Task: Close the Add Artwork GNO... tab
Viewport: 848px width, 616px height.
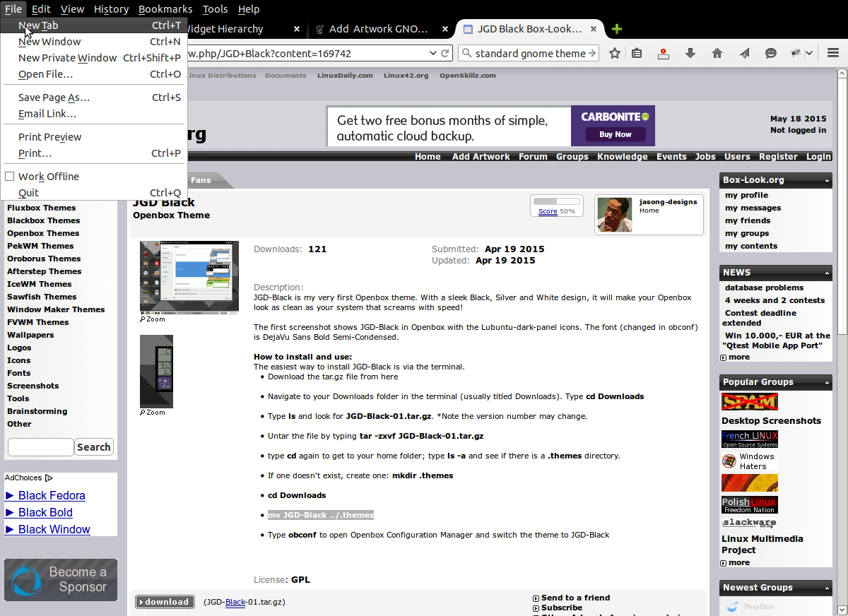Action: pos(445,29)
